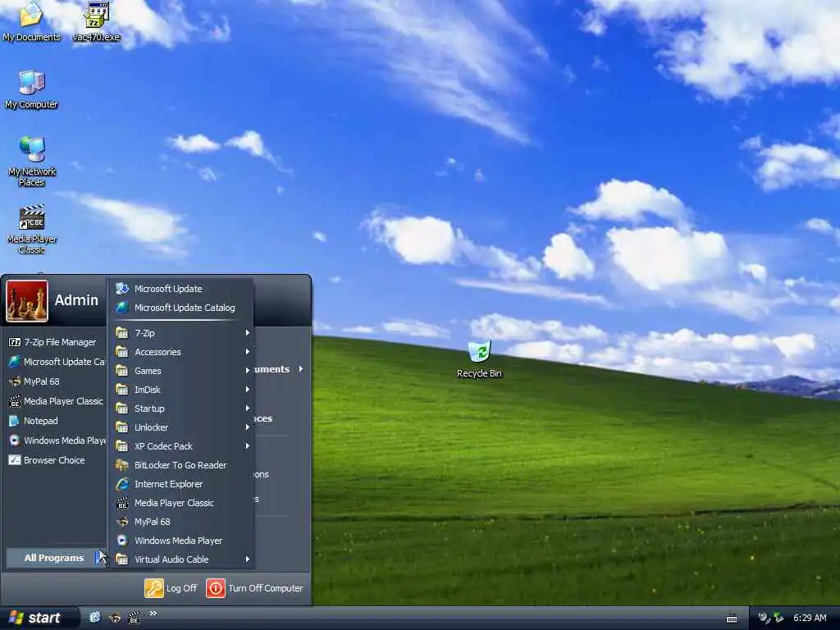The height and width of the screenshot is (630, 840).
Task: Click the Browser Choice icon
Action: 15,460
